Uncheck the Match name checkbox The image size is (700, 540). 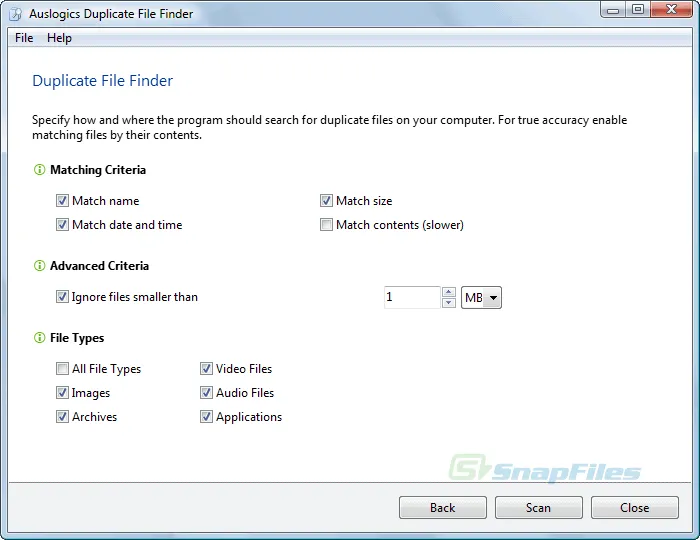pyautogui.click(x=62, y=200)
